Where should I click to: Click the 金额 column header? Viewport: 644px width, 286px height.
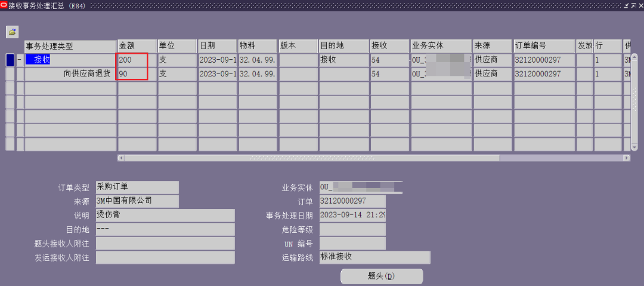pos(137,46)
